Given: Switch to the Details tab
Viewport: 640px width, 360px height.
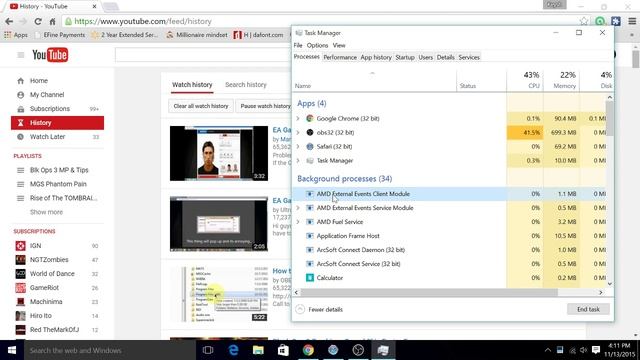Looking at the screenshot, I should pyautogui.click(x=445, y=58).
